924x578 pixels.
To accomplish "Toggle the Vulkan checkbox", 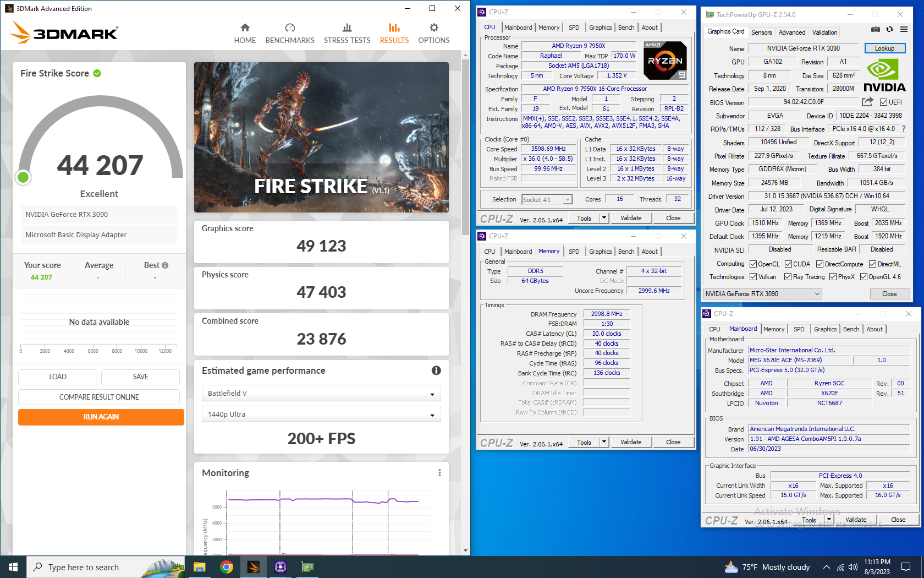I will [x=754, y=277].
